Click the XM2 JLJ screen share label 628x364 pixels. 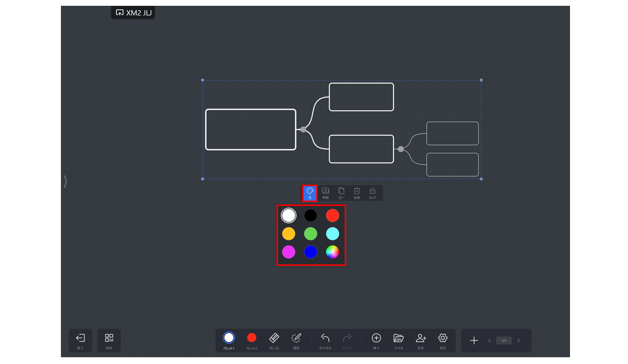[133, 13]
